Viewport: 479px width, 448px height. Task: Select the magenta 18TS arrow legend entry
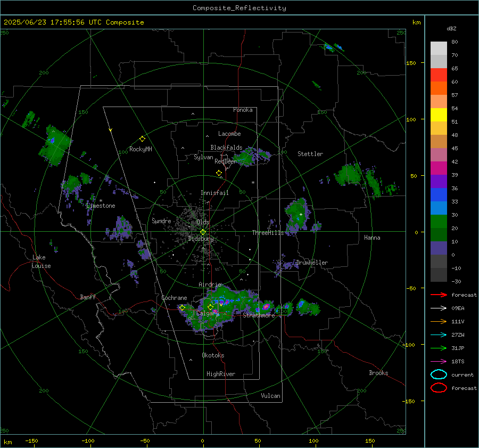tap(439, 362)
